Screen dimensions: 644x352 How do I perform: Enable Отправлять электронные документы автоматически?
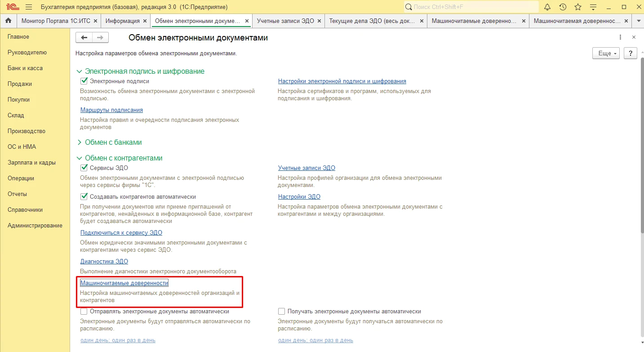pyautogui.click(x=84, y=312)
